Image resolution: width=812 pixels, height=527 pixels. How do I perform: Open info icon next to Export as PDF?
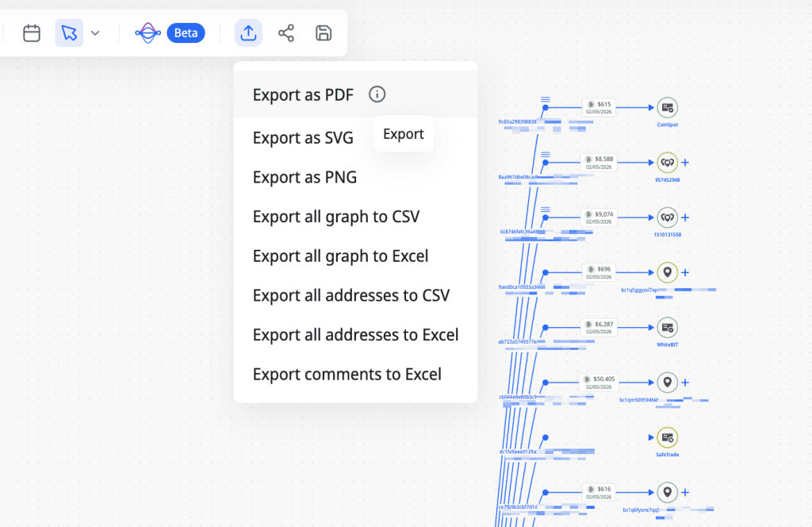377,94
